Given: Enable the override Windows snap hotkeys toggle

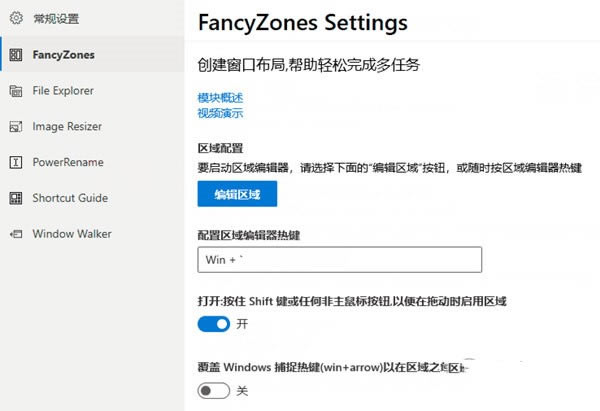Looking at the screenshot, I should point(214,391).
